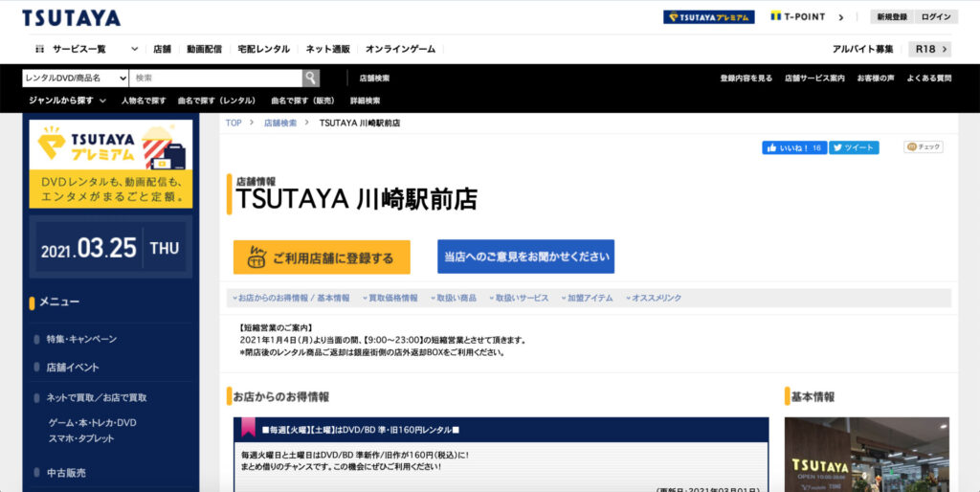Focus the 検索 text field
The image size is (980, 492).
pos(215,78)
